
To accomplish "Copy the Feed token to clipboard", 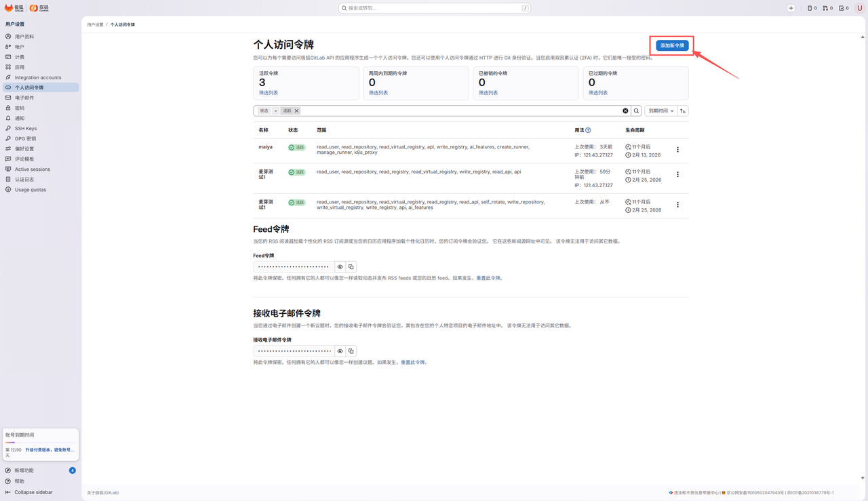I will [351, 267].
